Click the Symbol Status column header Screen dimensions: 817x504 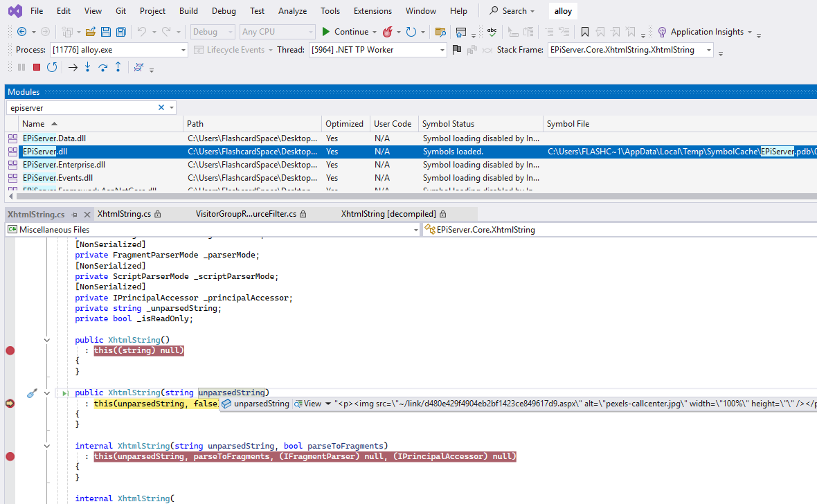[481, 124]
